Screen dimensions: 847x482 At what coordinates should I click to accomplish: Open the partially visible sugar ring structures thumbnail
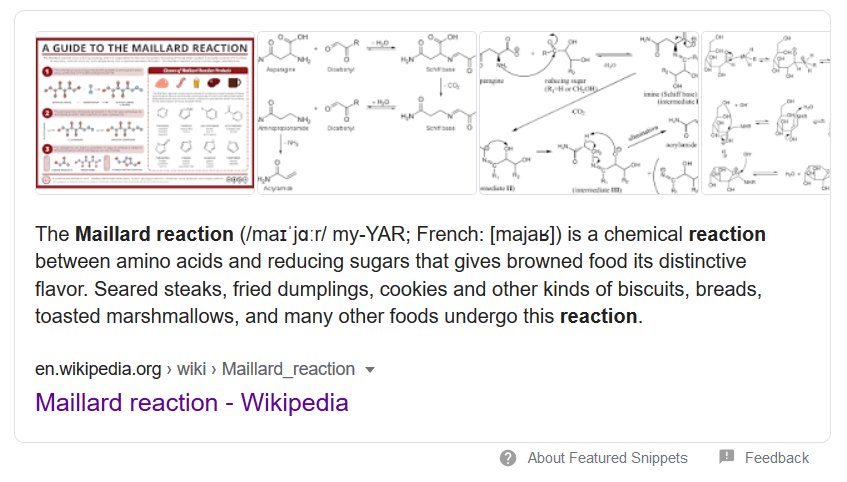tap(765, 112)
